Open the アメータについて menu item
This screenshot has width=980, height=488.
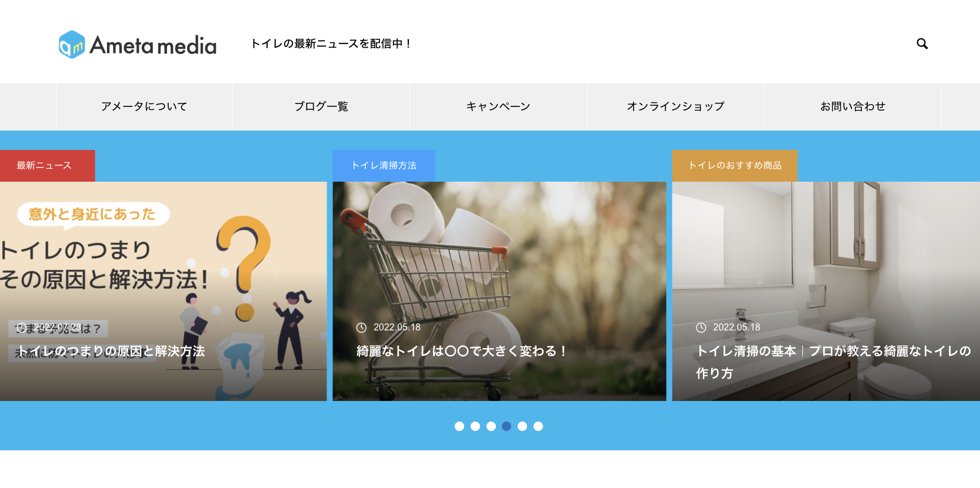tap(144, 106)
